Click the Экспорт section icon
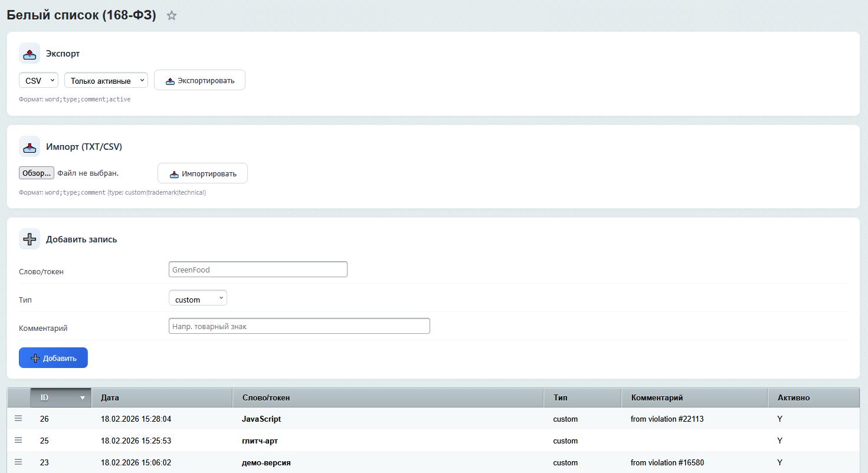The height and width of the screenshot is (473, 868). coord(30,54)
